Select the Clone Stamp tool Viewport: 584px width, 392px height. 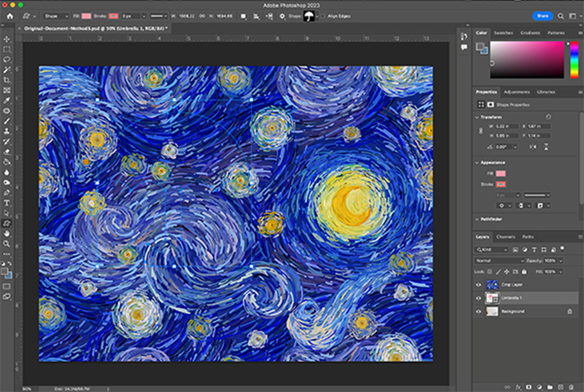(x=7, y=131)
